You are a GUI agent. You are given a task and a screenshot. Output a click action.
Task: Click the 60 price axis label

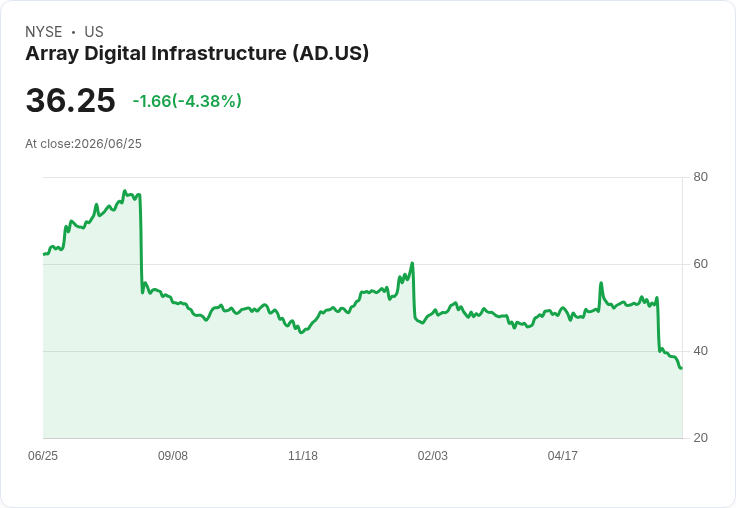click(x=700, y=264)
